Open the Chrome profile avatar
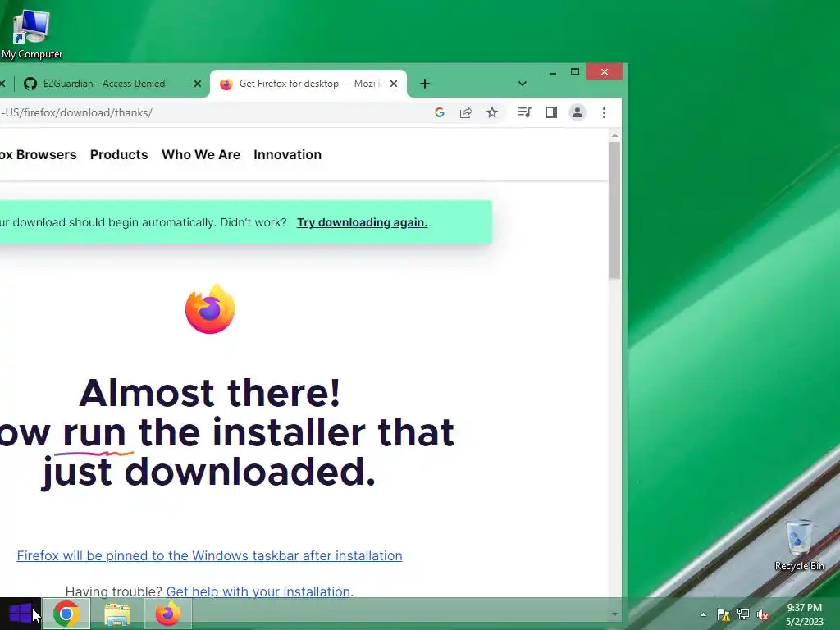Image resolution: width=840 pixels, height=630 pixels. [x=577, y=112]
